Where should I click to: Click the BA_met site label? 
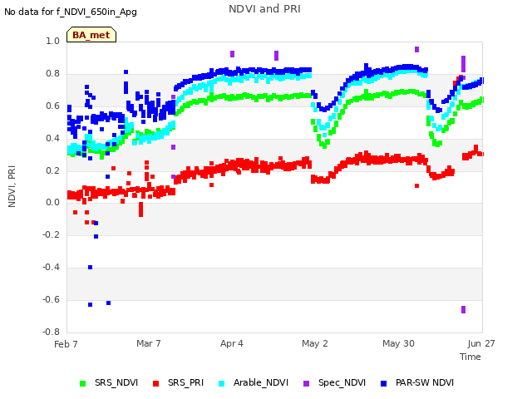point(91,35)
